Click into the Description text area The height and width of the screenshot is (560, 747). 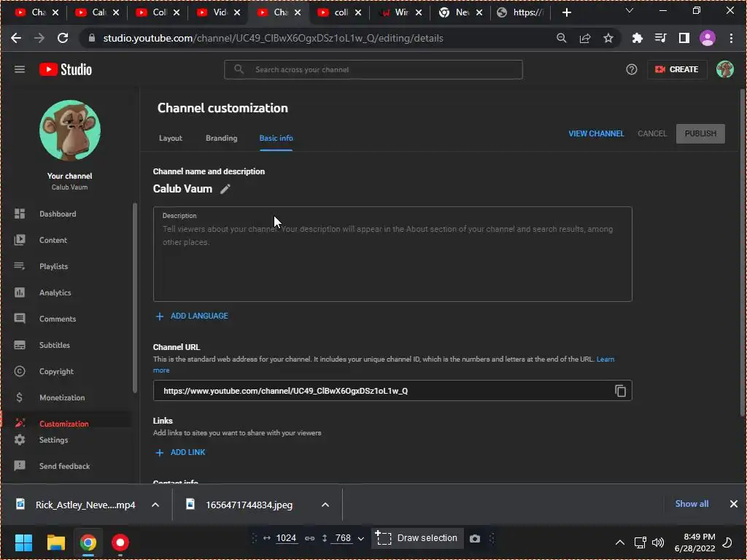coord(392,254)
